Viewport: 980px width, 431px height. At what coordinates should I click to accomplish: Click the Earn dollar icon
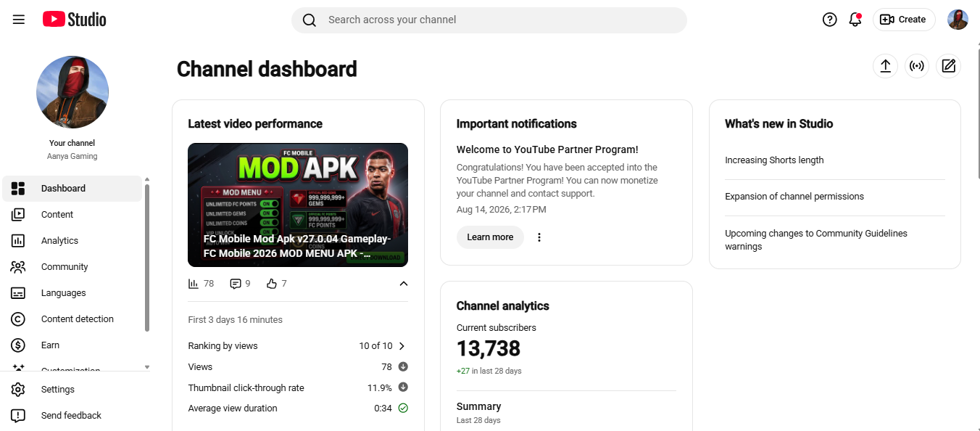point(18,345)
